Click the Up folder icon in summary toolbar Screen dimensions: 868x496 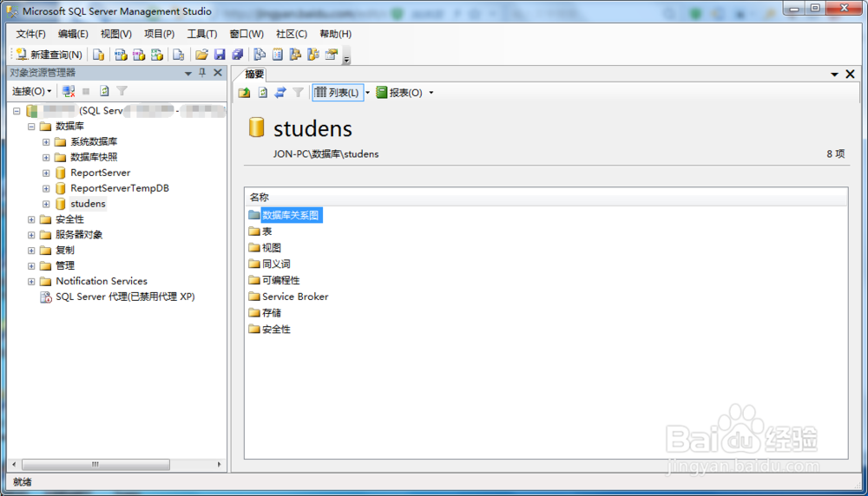pos(244,92)
